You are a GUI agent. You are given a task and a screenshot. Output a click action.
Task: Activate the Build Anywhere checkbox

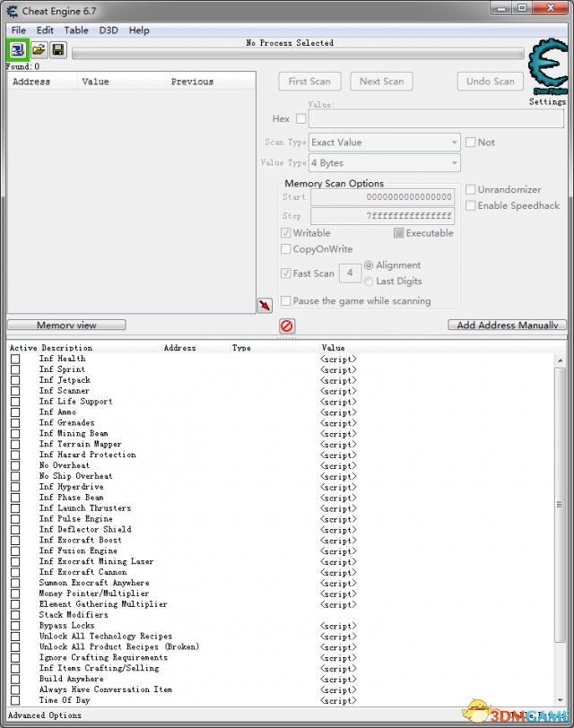click(x=15, y=680)
